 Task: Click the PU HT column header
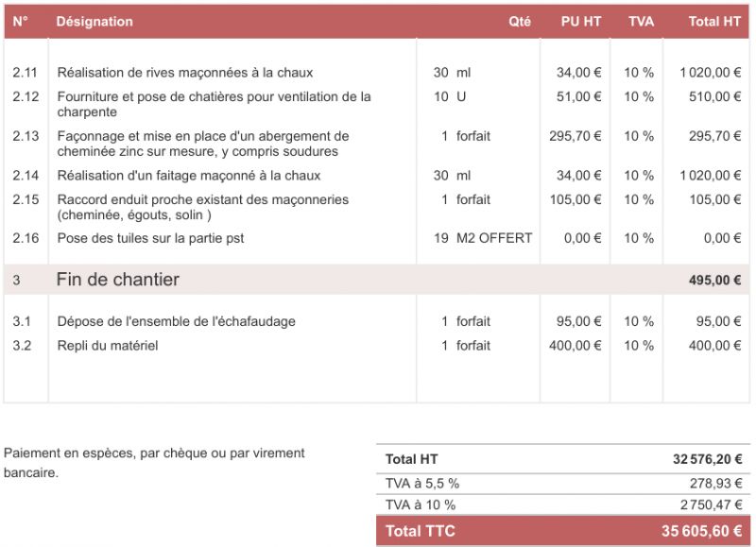point(580,21)
